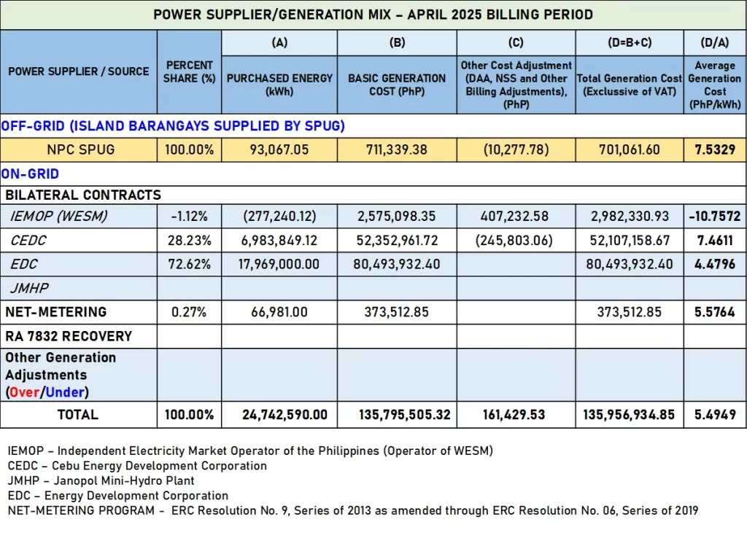Click the 'ON-GRID' section heading

(30, 174)
